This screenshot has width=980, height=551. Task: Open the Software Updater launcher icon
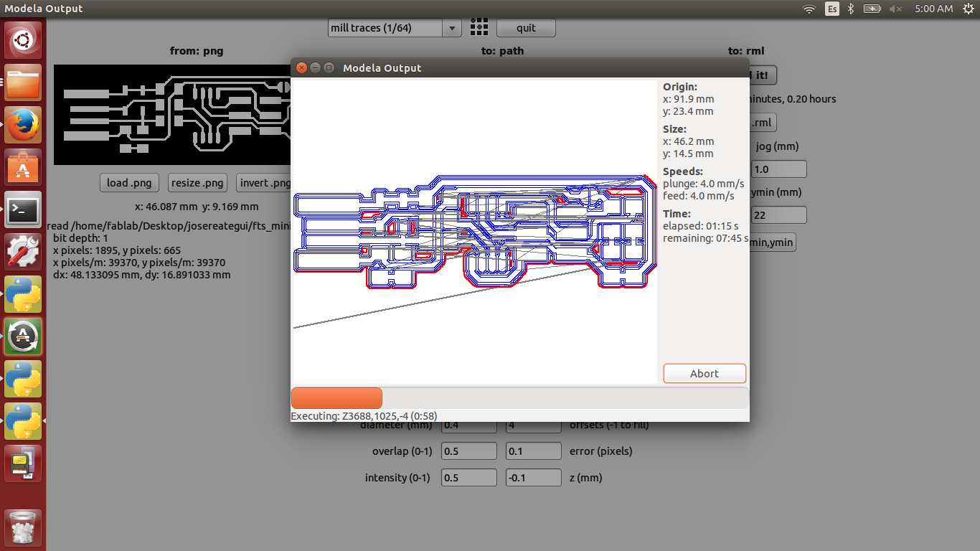tap(23, 336)
